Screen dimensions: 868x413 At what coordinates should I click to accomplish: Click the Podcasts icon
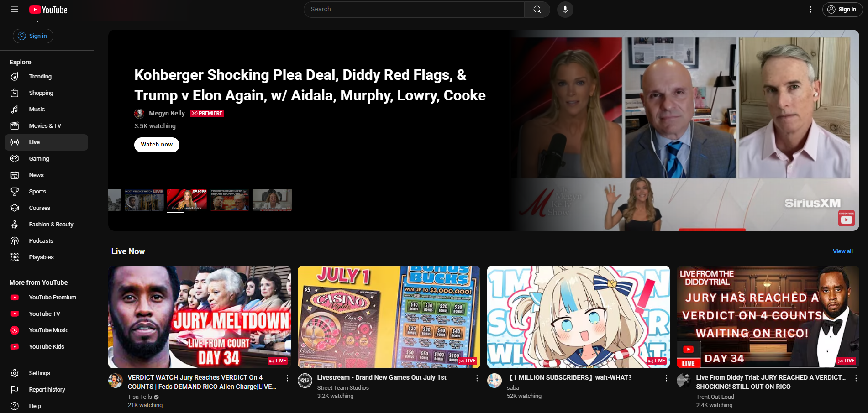(x=15, y=241)
